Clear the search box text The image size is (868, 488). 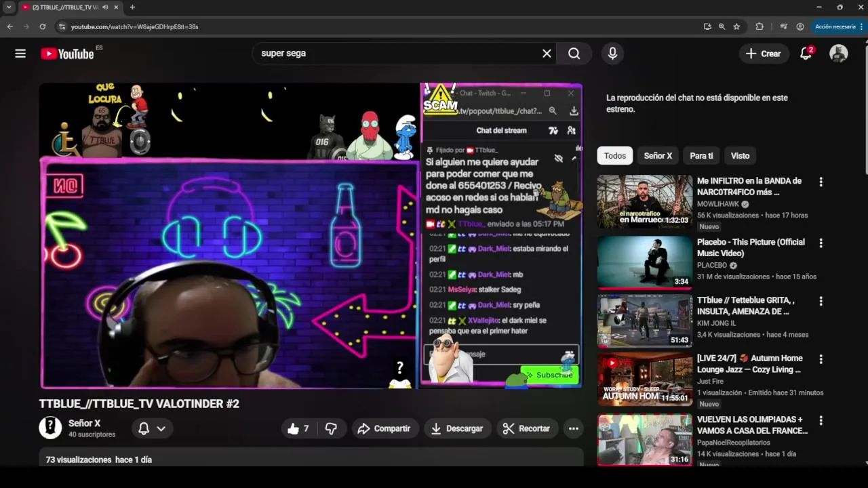pos(547,54)
